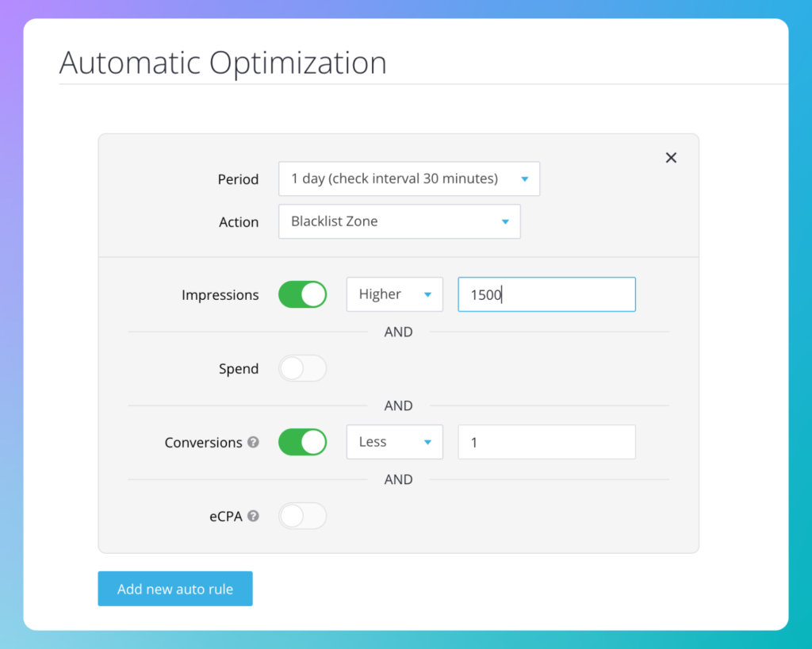Image resolution: width=812 pixels, height=649 pixels.
Task: Click the Conversions value field containing 1
Action: pos(546,442)
